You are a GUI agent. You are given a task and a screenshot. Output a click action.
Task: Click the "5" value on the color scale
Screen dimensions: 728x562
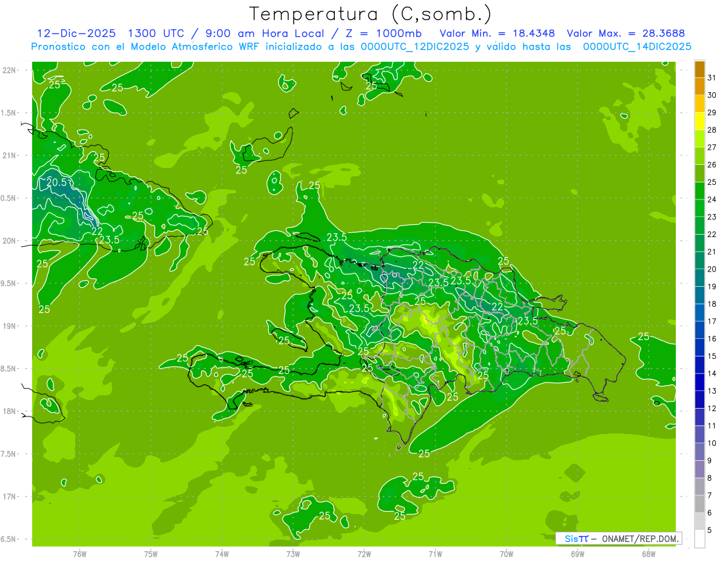(710, 530)
